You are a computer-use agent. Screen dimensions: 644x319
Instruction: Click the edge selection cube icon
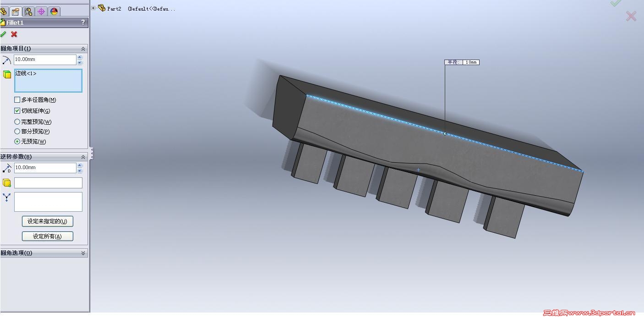[7, 74]
